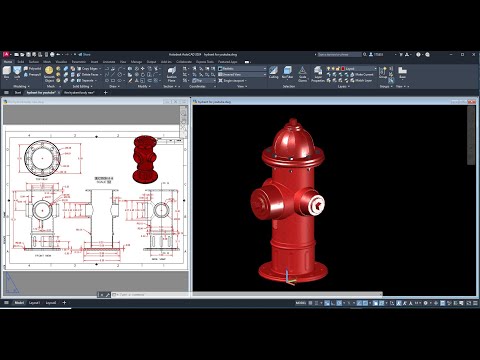Add a new layout with plus button
This screenshot has width=480, height=360.
(x=64, y=303)
